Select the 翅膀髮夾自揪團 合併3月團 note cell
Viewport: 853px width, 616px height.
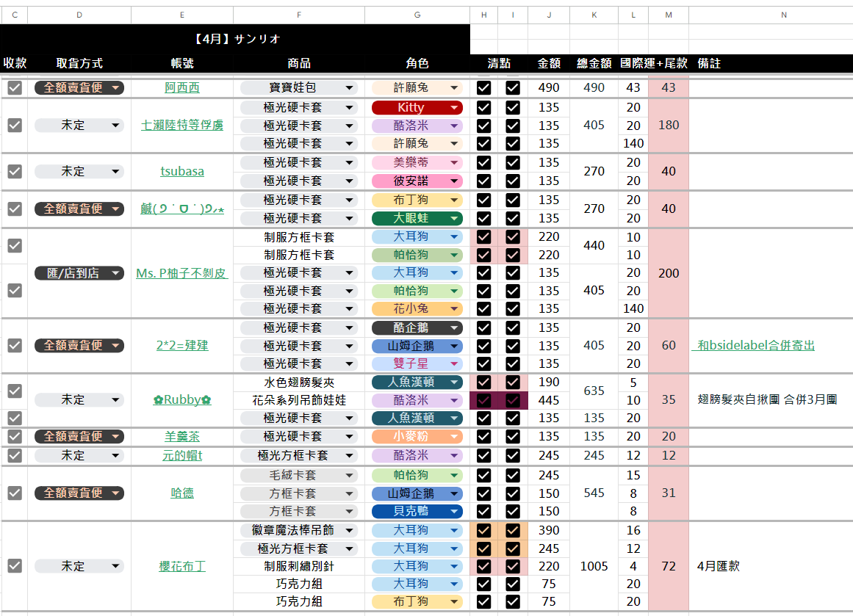tap(771, 399)
